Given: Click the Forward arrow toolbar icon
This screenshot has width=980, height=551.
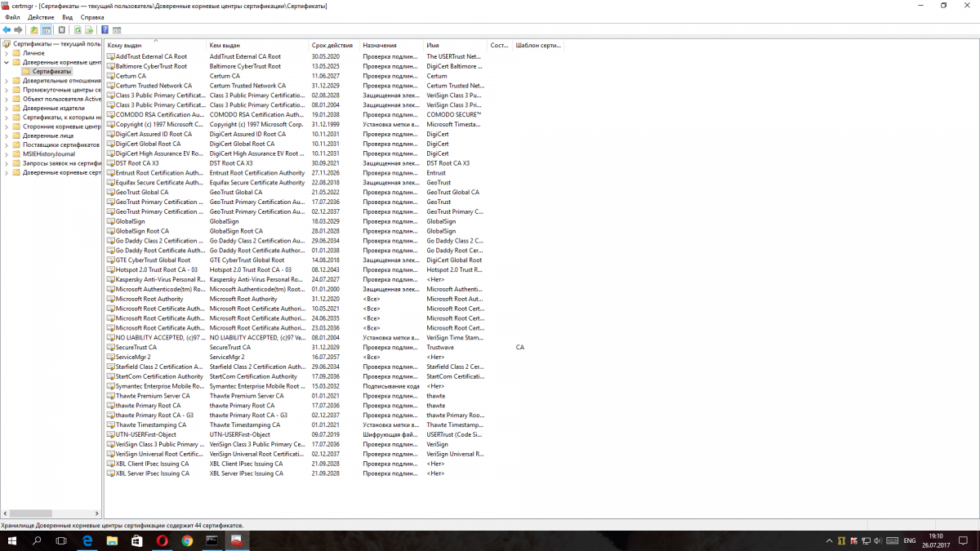Looking at the screenshot, I should point(17,30).
